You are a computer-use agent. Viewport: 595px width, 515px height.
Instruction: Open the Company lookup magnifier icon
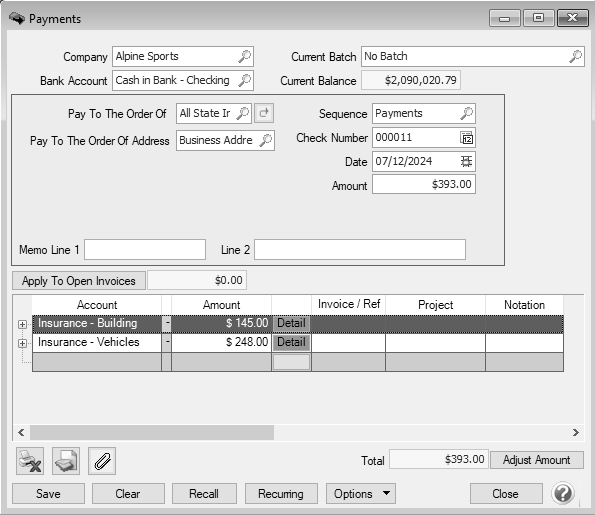click(244, 57)
